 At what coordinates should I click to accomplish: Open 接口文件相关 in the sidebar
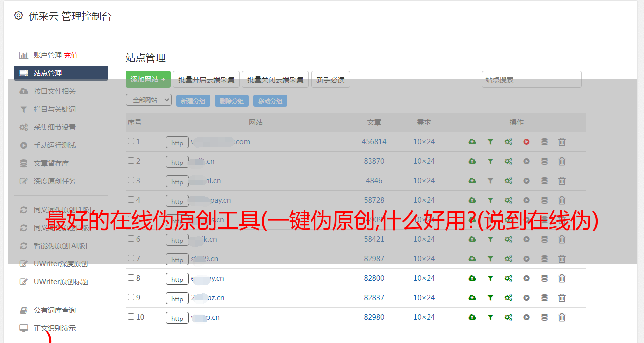[55, 91]
